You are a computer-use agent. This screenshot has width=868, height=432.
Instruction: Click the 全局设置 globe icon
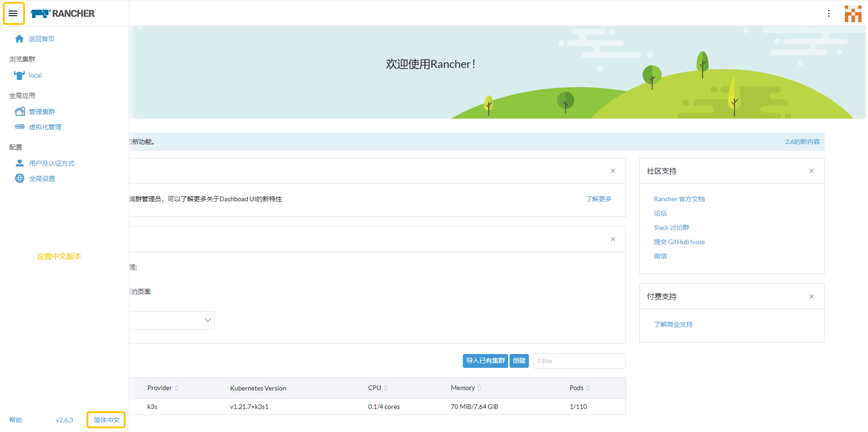pos(19,178)
